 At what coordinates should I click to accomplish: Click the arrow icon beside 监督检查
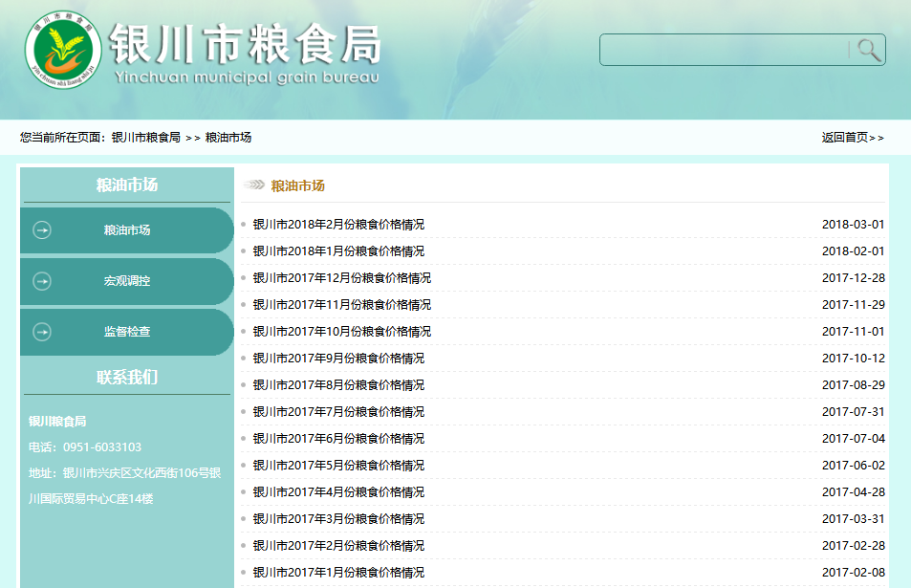tap(42, 332)
